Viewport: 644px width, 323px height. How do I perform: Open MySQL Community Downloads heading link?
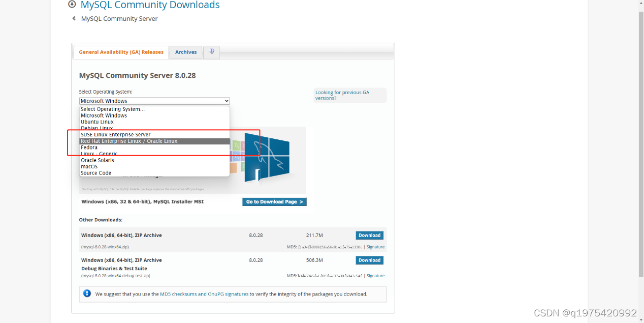(x=150, y=5)
